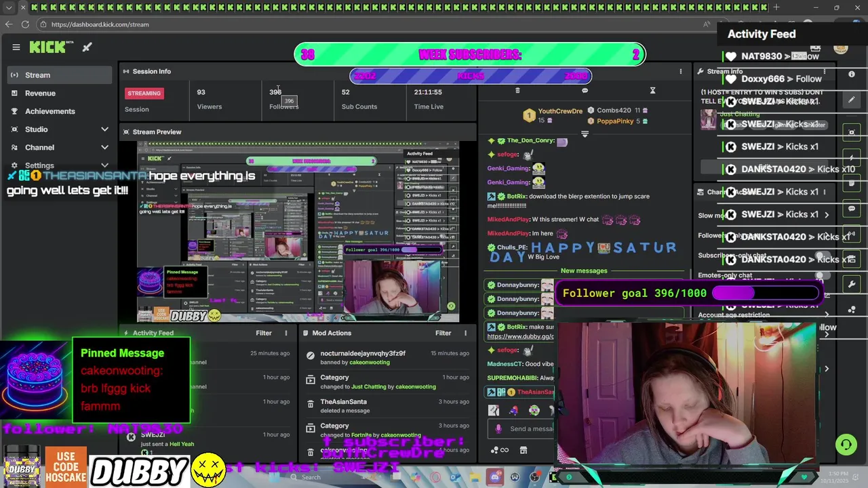This screenshot has height=488, width=868.
Task: Open the dubby.gg link in chat
Action: (x=520, y=336)
